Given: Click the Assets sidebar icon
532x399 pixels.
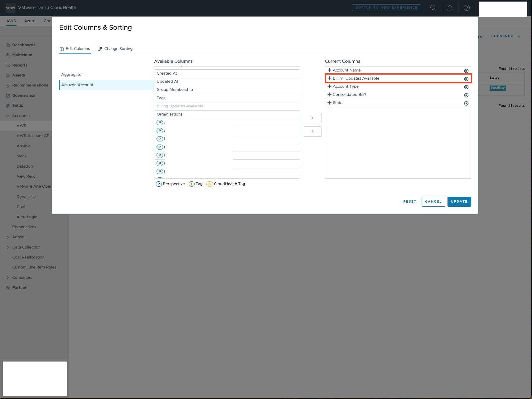Looking at the screenshot, I should coord(8,75).
